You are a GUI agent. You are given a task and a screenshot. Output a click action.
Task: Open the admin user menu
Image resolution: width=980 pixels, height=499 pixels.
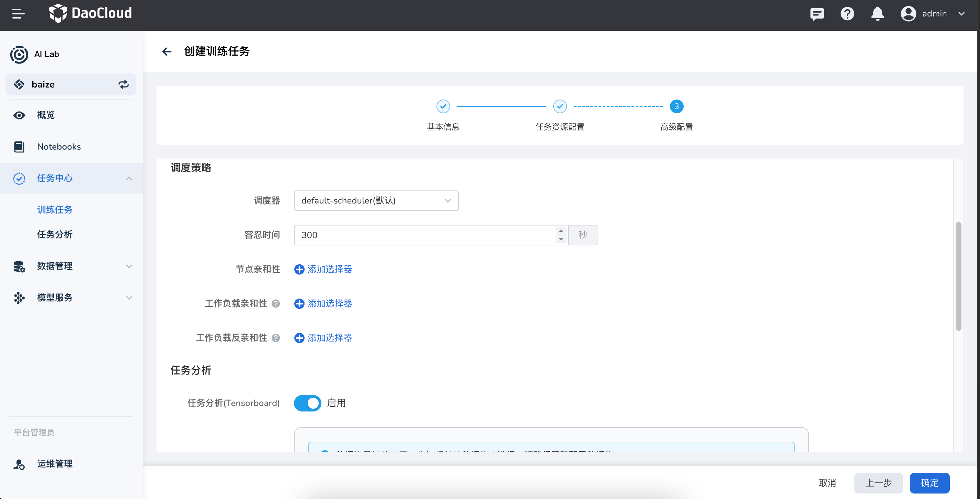pyautogui.click(x=934, y=14)
